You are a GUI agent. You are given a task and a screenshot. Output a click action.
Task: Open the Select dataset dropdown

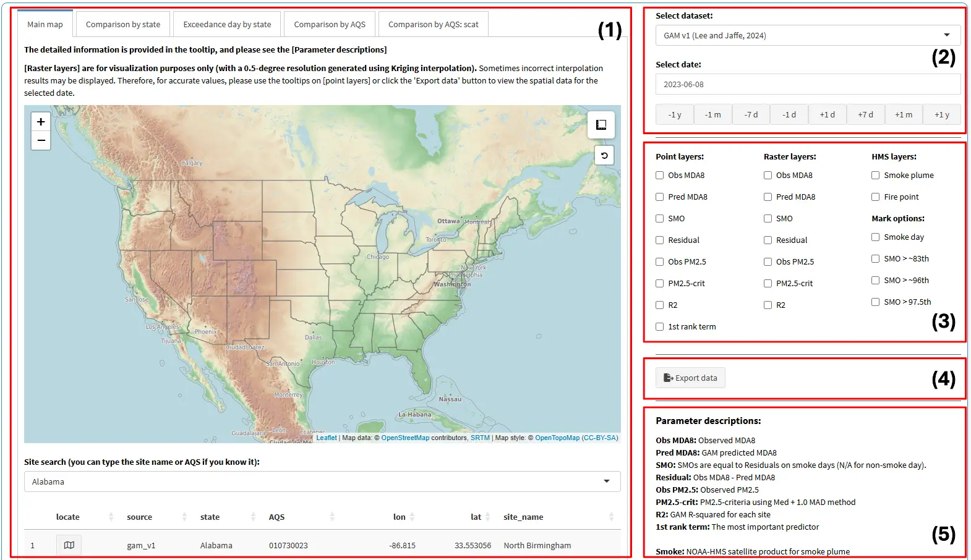pos(808,35)
